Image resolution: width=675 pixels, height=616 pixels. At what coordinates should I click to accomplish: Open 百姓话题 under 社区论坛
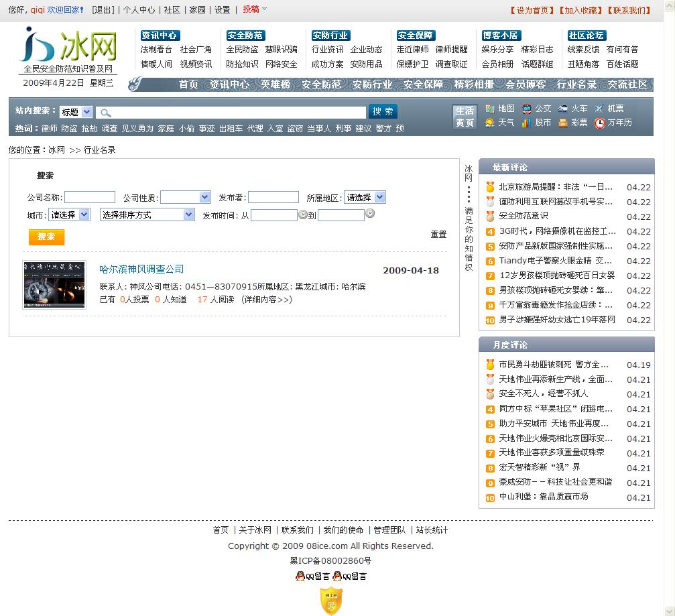(x=623, y=64)
